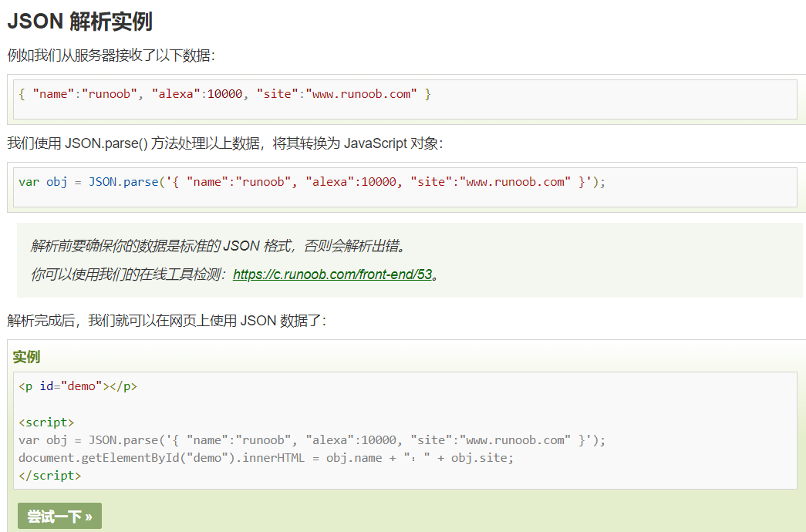
Task: Click the opening <script> tag line
Action: 46,423
